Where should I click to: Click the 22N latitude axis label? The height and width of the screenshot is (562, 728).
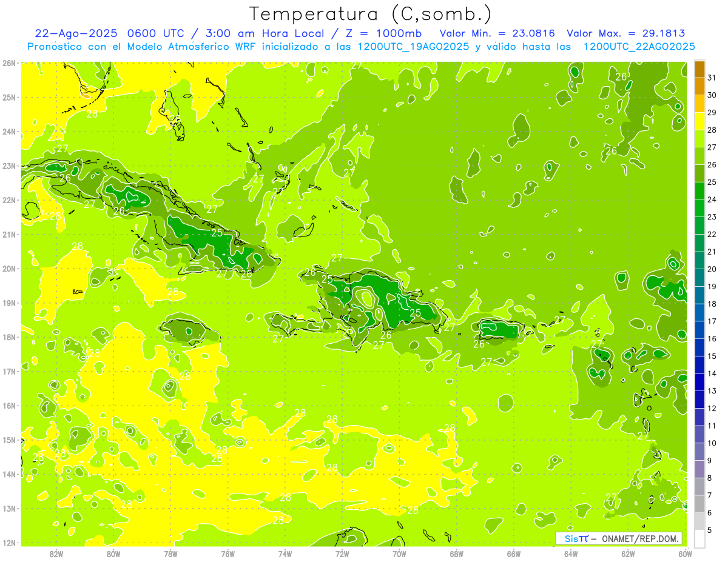click(9, 200)
